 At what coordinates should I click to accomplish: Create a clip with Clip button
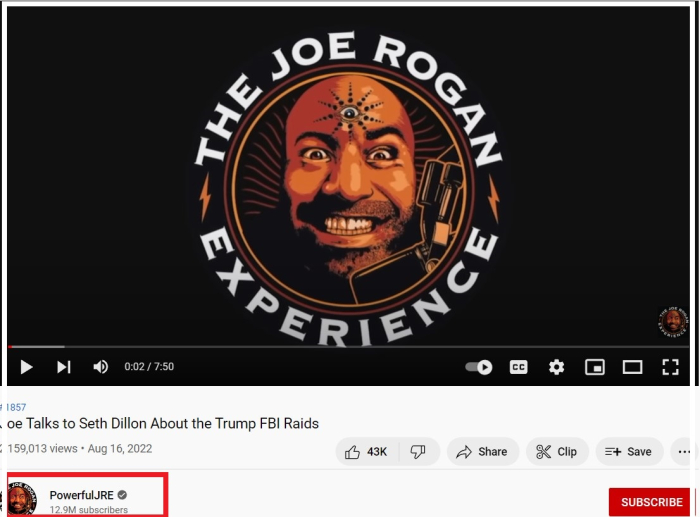point(557,452)
